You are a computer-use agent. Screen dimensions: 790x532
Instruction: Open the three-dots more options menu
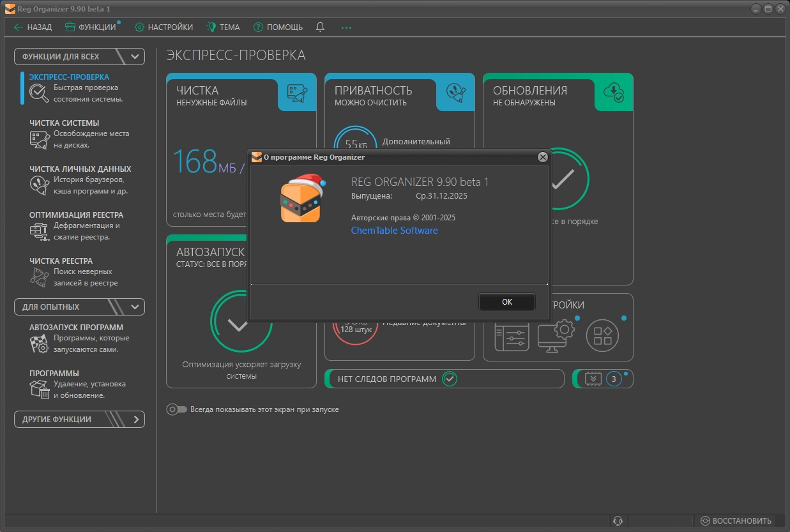[x=347, y=28]
